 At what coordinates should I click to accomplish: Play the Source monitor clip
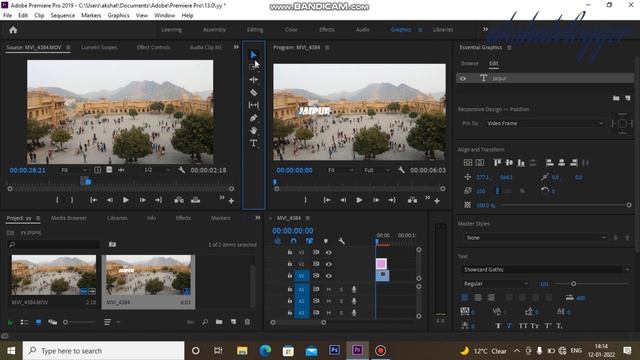click(x=126, y=200)
